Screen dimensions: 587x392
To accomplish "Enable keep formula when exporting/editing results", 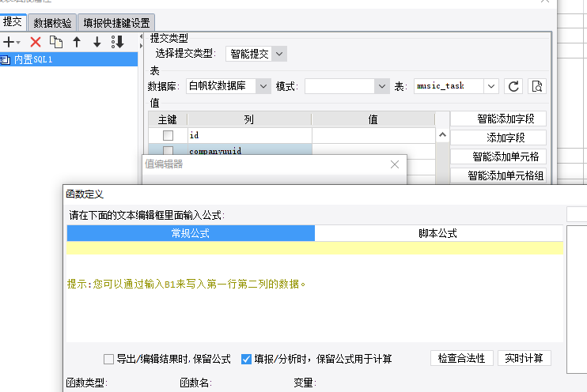I will [108, 359].
